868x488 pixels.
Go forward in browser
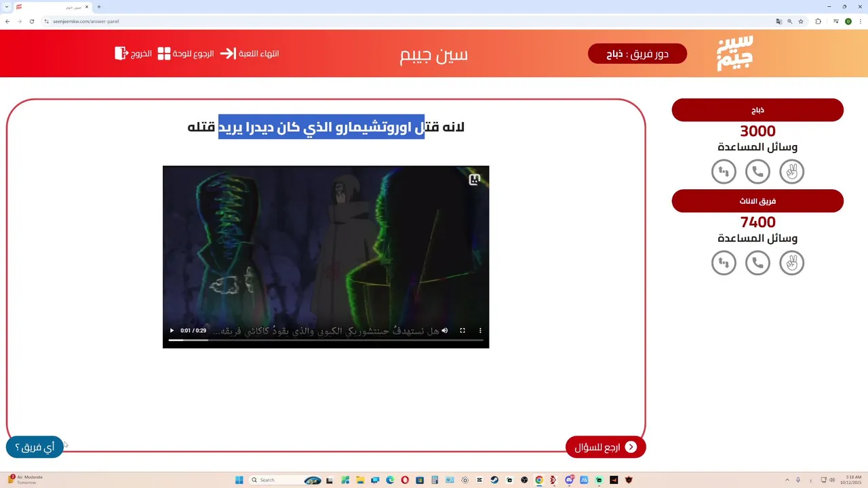19,21
